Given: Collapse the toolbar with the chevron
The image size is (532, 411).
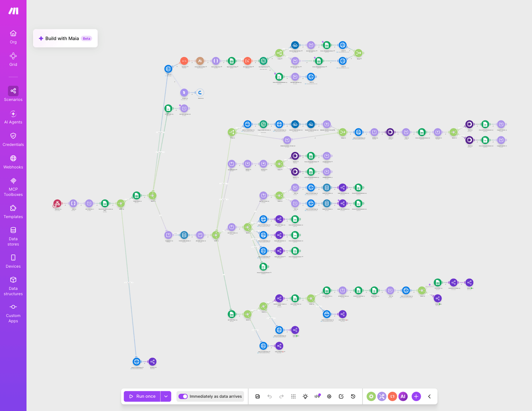Looking at the screenshot, I should tap(429, 396).
